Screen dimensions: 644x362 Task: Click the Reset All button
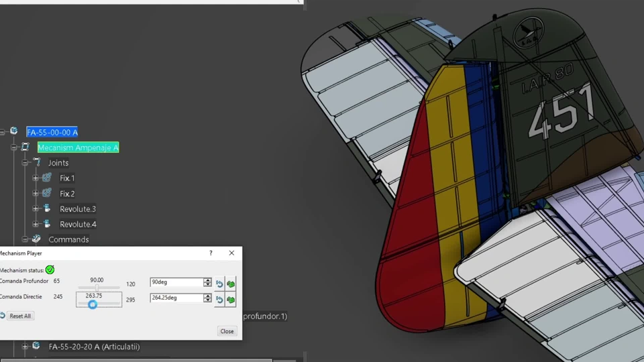click(20, 316)
